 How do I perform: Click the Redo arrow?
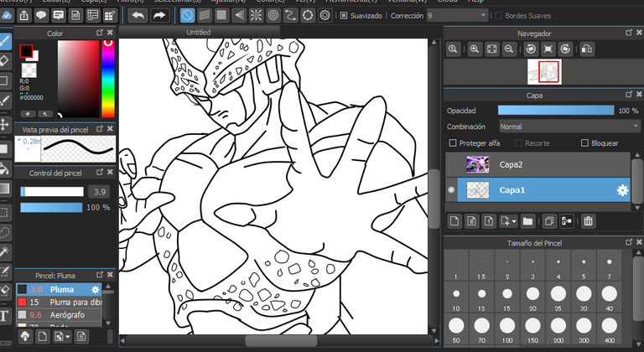(159, 16)
